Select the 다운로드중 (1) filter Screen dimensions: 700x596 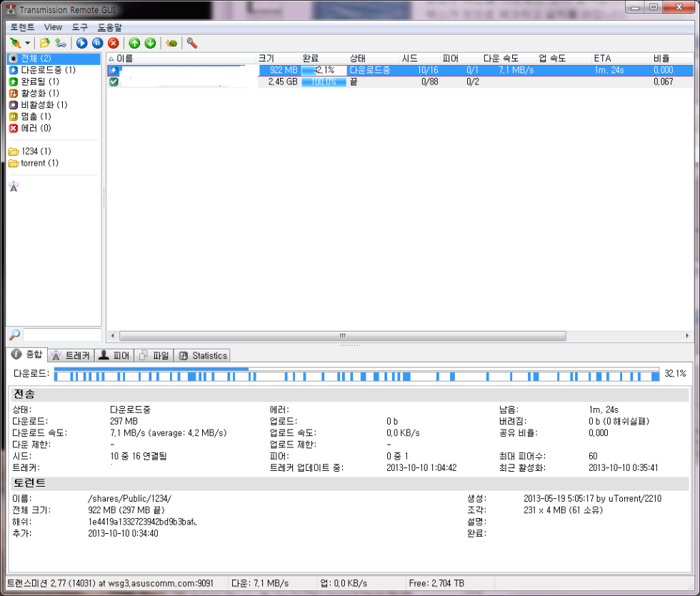click(47, 70)
